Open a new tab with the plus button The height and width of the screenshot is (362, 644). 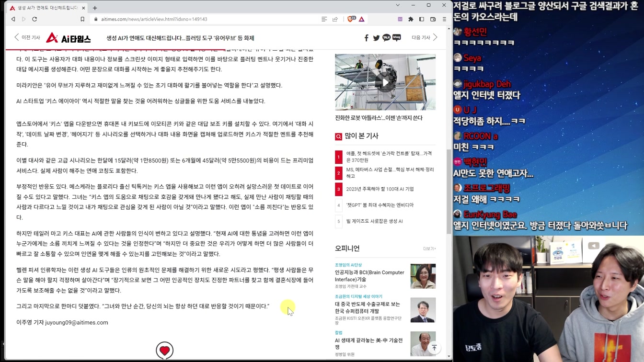[95, 8]
